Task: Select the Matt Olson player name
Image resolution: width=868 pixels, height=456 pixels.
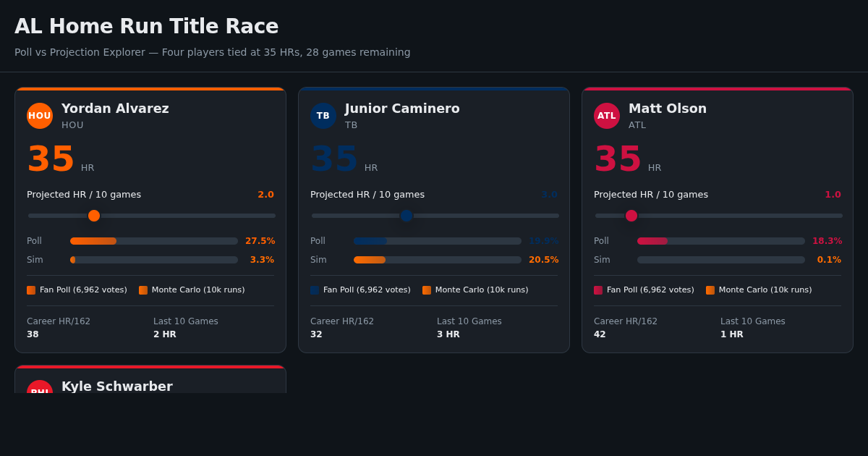Action: pyautogui.click(x=668, y=109)
